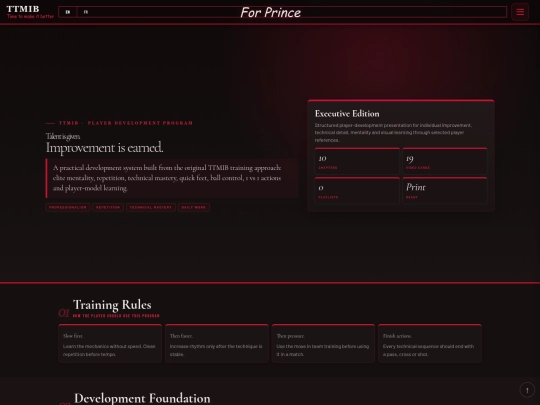
Task: Open the 'Then faster.' rule card
Action: (217, 343)
